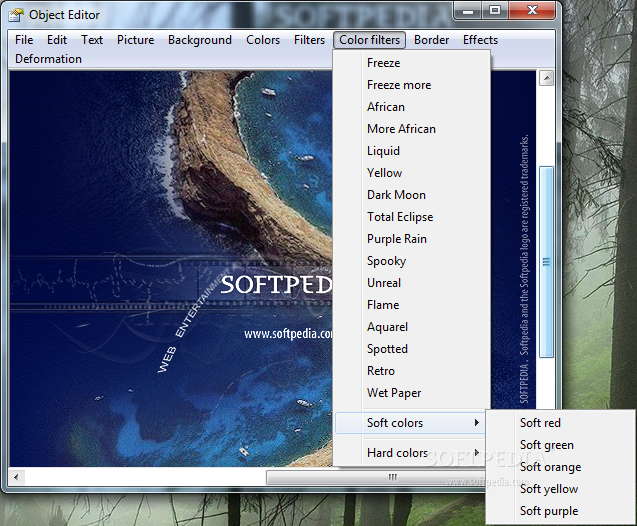This screenshot has width=637, height=526.
Task: Select the Yellow color filter
Action: [412, 173]
